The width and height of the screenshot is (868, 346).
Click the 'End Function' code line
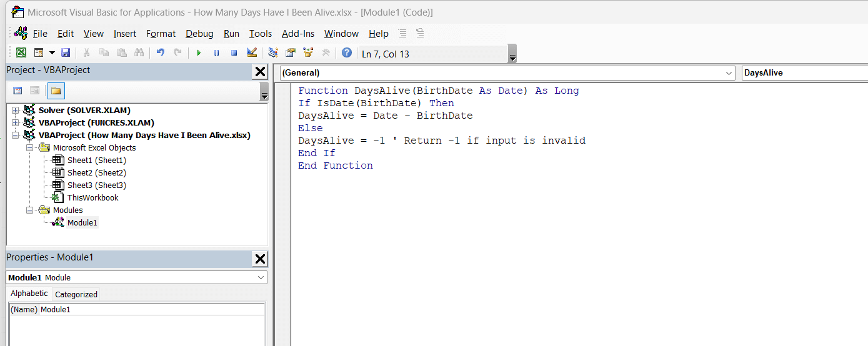336,166
